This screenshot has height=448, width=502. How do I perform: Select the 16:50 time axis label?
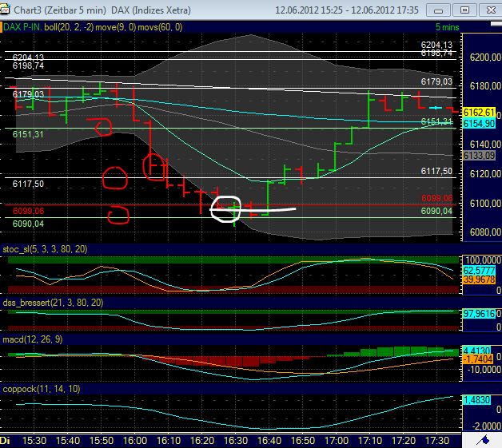click(303, 441)
